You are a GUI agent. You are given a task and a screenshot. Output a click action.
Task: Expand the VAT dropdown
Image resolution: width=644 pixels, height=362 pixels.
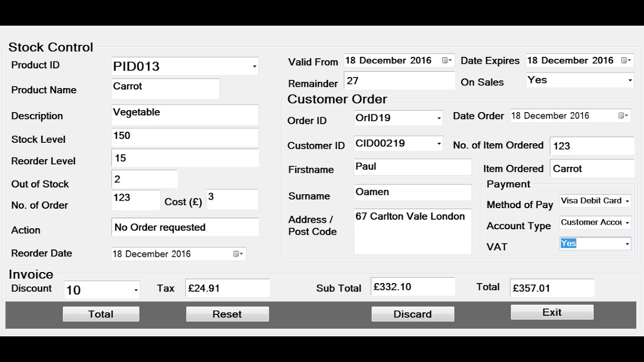coord(627,244)
